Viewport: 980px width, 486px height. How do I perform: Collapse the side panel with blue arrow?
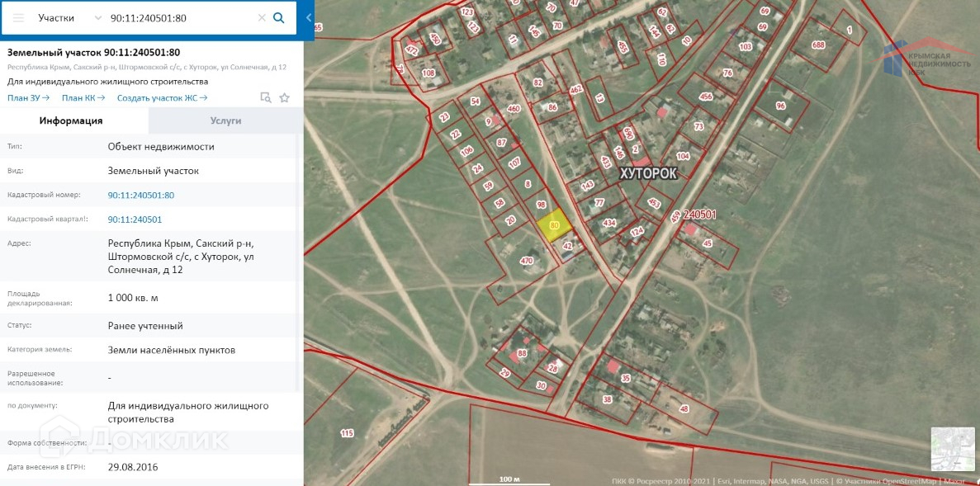pos(309,18)
